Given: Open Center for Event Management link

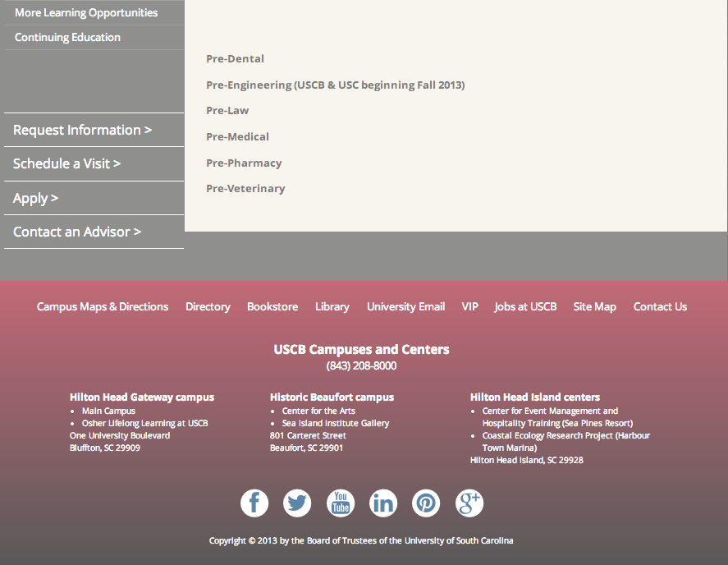Looking at the screenshot, I should (557, 417).
